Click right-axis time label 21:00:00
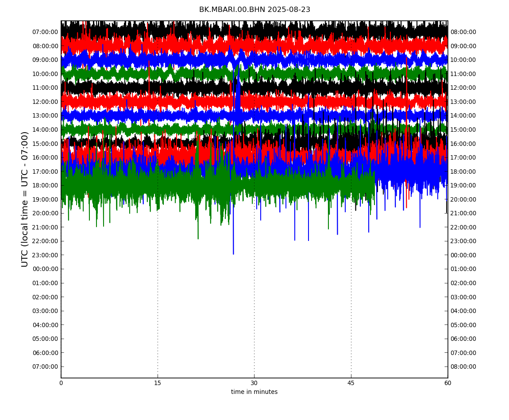Screen dimensions: 509x420 463,214
